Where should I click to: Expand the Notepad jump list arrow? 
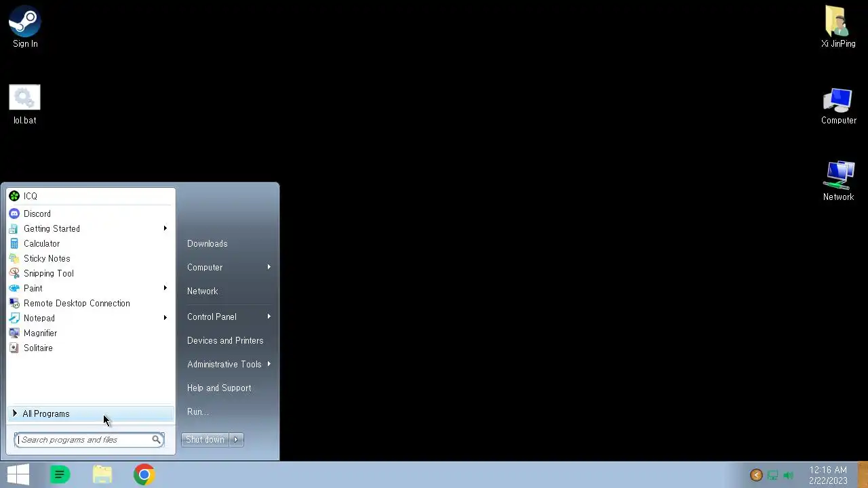[x=165, y=318]
